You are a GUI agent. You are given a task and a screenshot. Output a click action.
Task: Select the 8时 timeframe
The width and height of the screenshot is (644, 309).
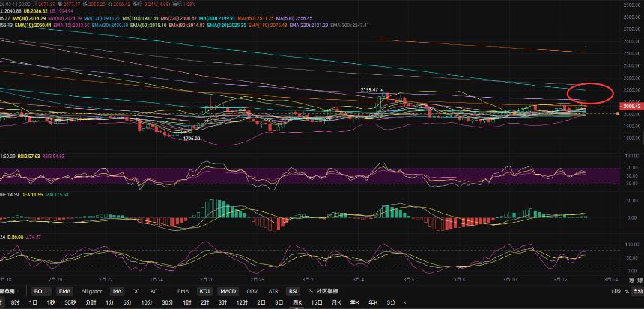tap(15, 302)
